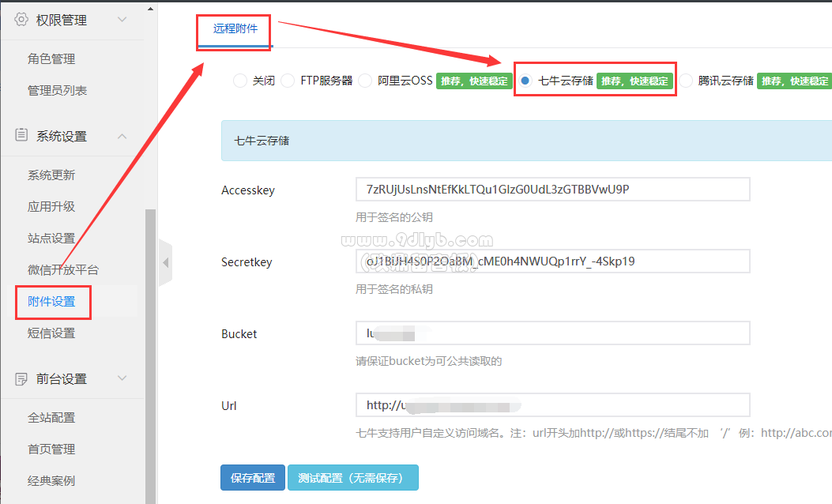Click the gear icon beside 权限管理
This screenshot has height=504, width=832.
click(21, 20)
